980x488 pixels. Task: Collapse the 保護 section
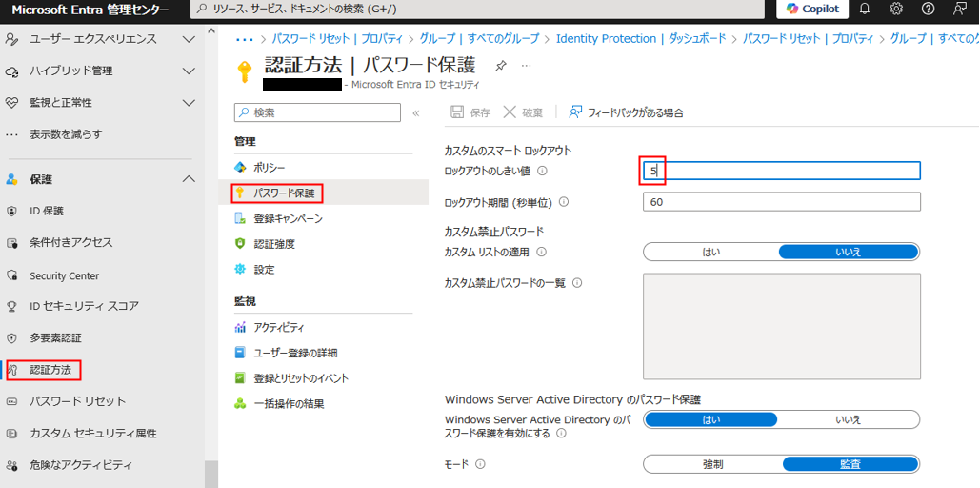point(189,179)
